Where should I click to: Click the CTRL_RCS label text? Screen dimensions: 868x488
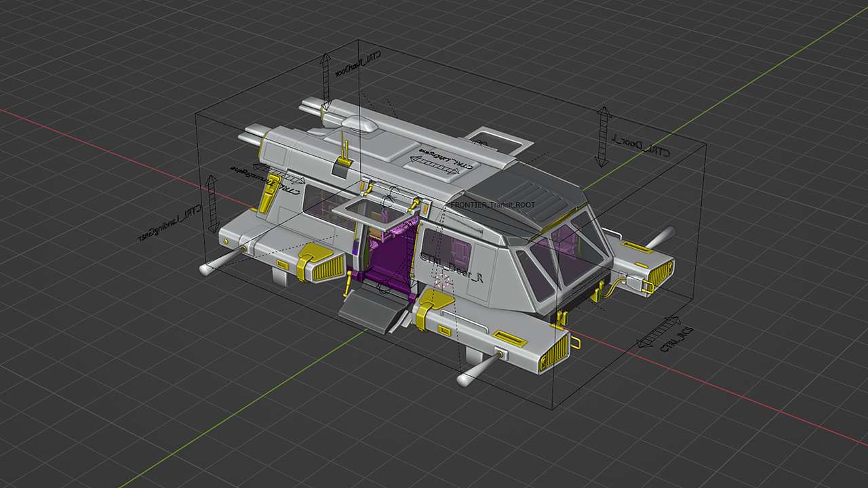(677, 340)
